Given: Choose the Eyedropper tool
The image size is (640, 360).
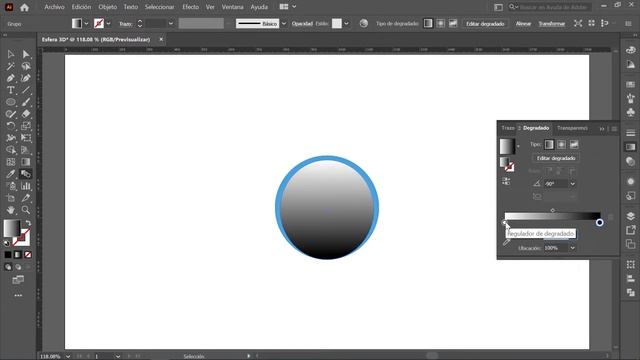Looking at the screenshot, I should (11, 174).
